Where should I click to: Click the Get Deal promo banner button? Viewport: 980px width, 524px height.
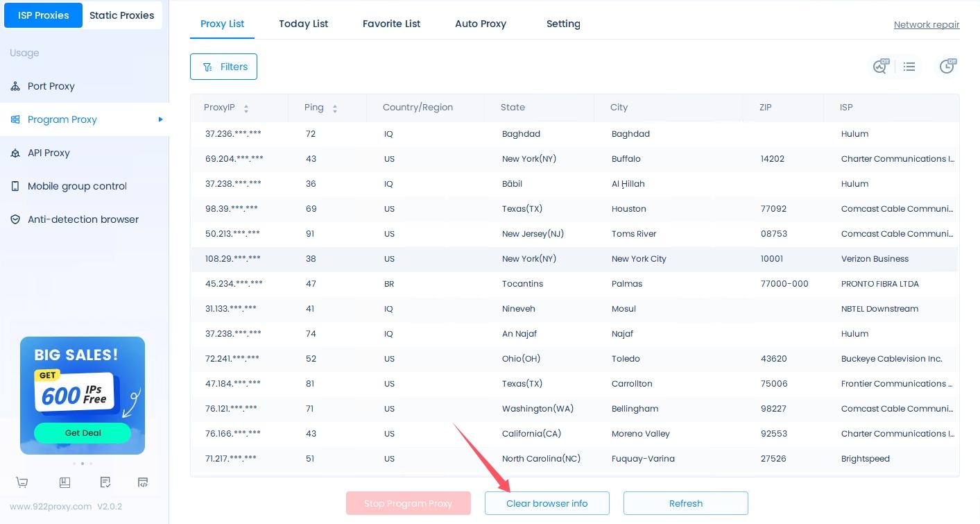83,433
